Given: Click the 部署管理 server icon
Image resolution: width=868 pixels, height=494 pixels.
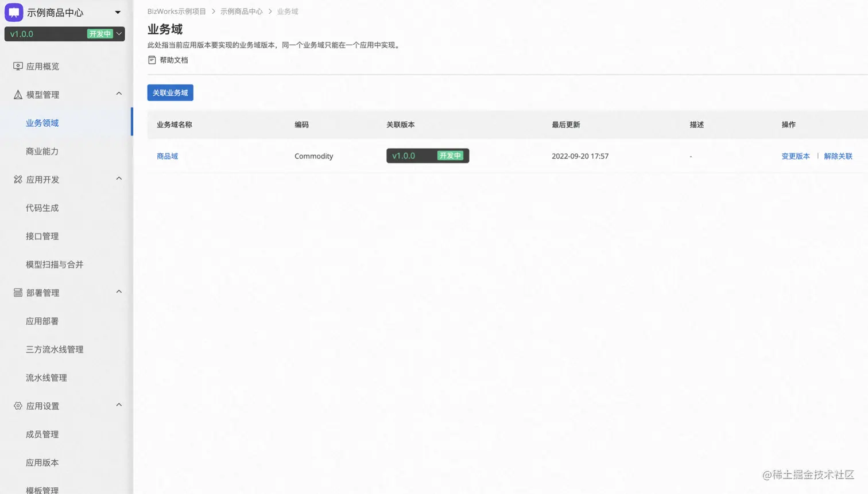Looking at the screenshot, I should pos(18,293).
